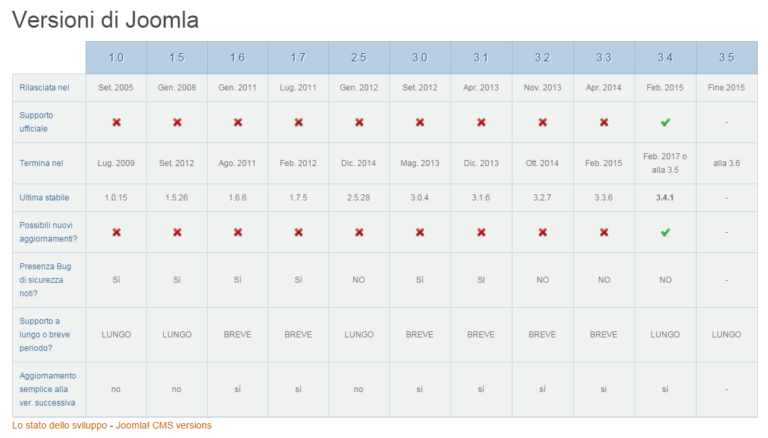Viewport: 768px width, 438px height.
Task: Open the Joomla! CMS versions link
Action: click(x=163, y=425)
